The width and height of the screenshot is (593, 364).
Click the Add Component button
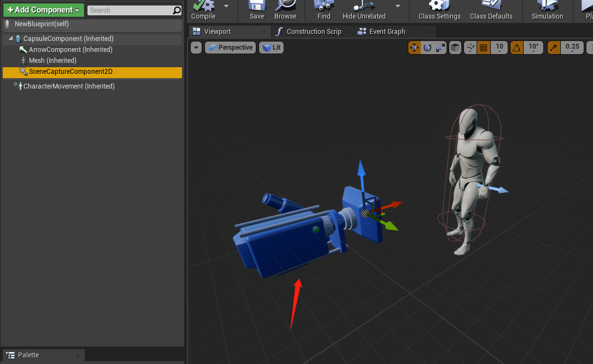pyautogui.click(x=43, y=10)
